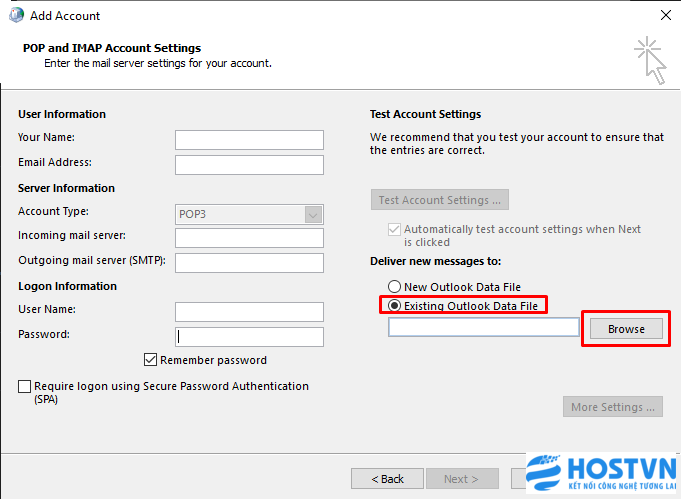This screenshot has width=681, height=499.
Task: Toggle the Remember password checkbox
Action: 150,360
